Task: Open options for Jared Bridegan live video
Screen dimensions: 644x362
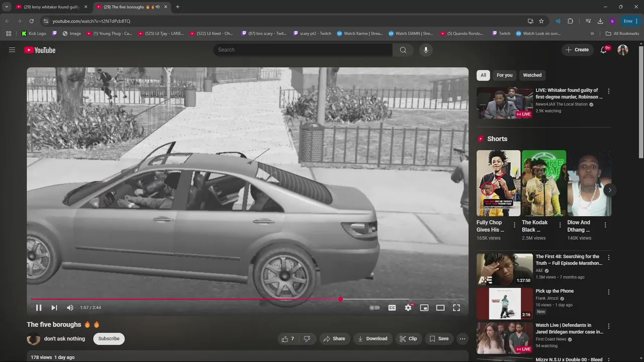Action: coord(609,326)
